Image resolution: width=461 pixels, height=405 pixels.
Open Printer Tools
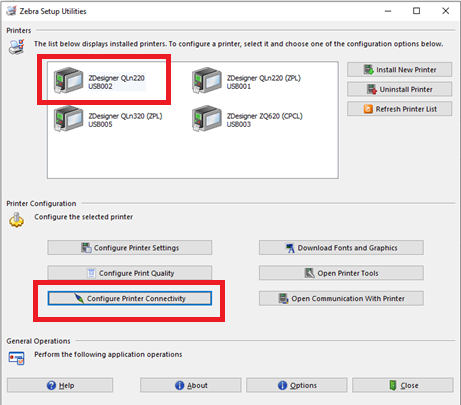(x=341, y=273)
